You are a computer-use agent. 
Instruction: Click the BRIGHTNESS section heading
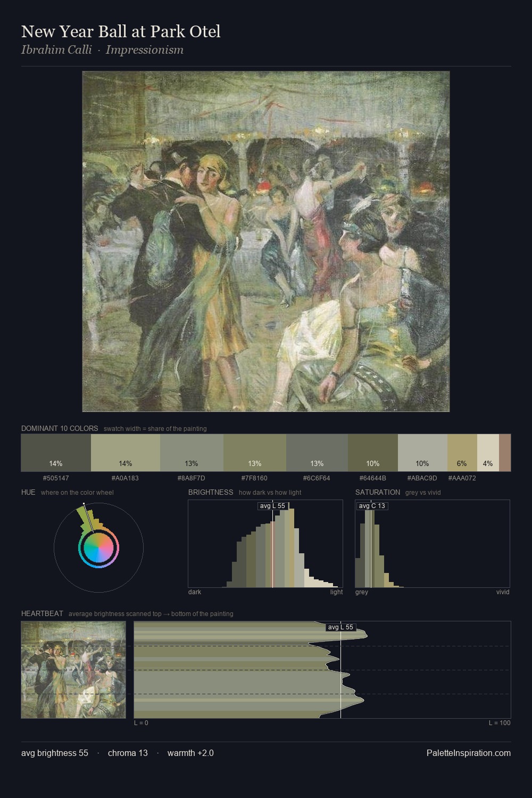[x=211, y=493]
